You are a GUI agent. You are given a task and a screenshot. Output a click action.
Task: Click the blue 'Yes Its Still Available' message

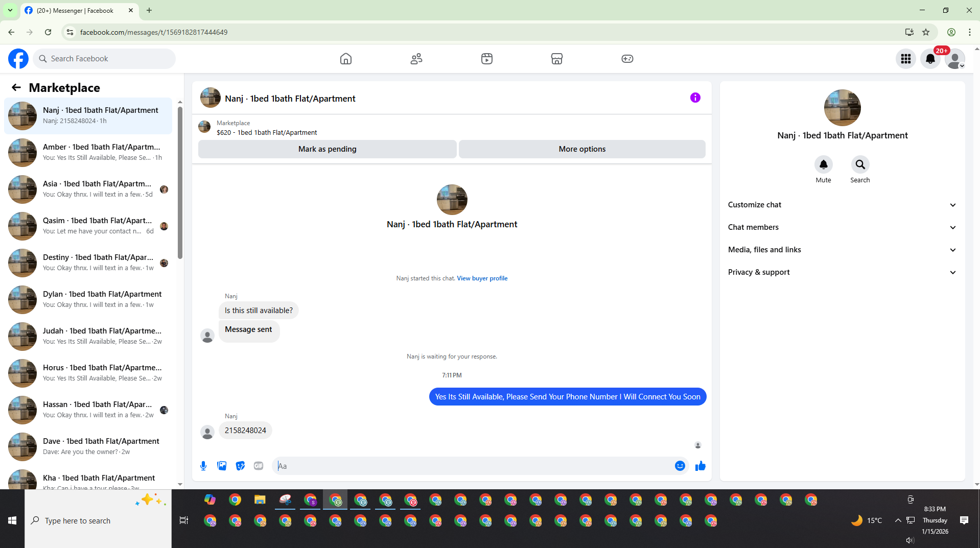(x=568, y=397)
